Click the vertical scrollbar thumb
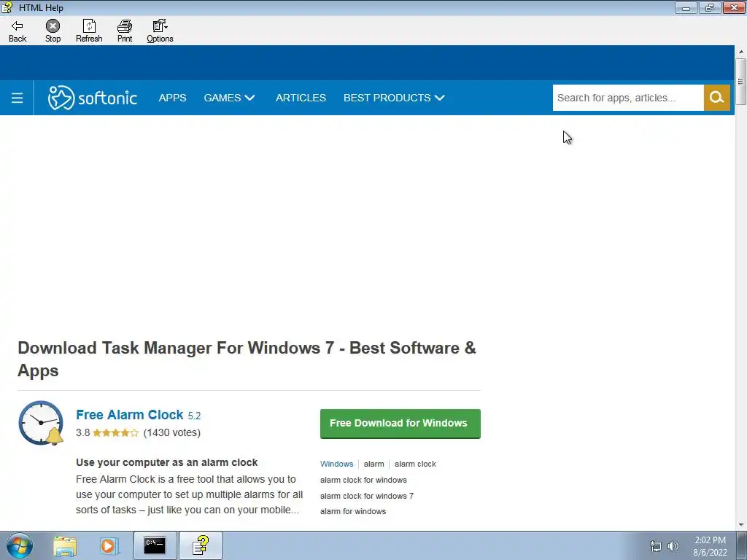The image size is (747, 560). click(741, 82)
